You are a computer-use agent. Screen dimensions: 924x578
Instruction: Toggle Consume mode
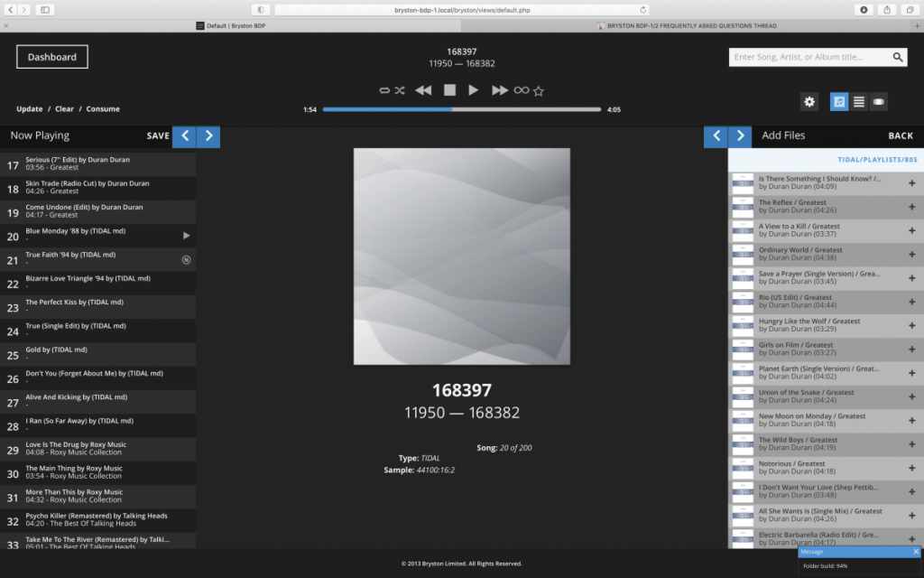click(103, 109)
